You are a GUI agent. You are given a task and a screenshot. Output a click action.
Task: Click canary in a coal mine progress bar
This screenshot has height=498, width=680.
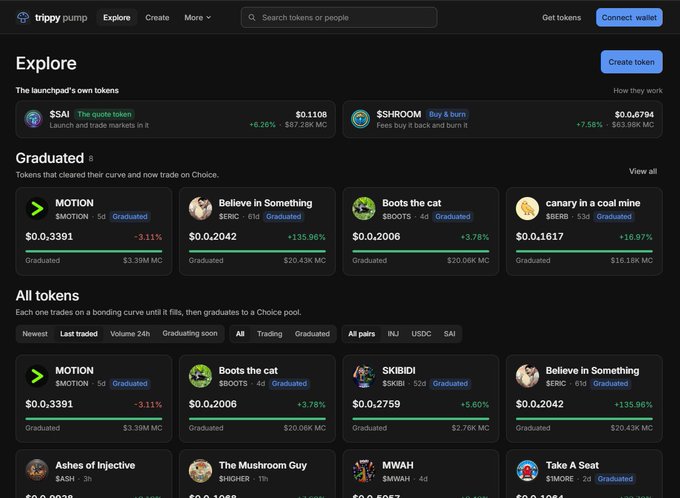584,251
